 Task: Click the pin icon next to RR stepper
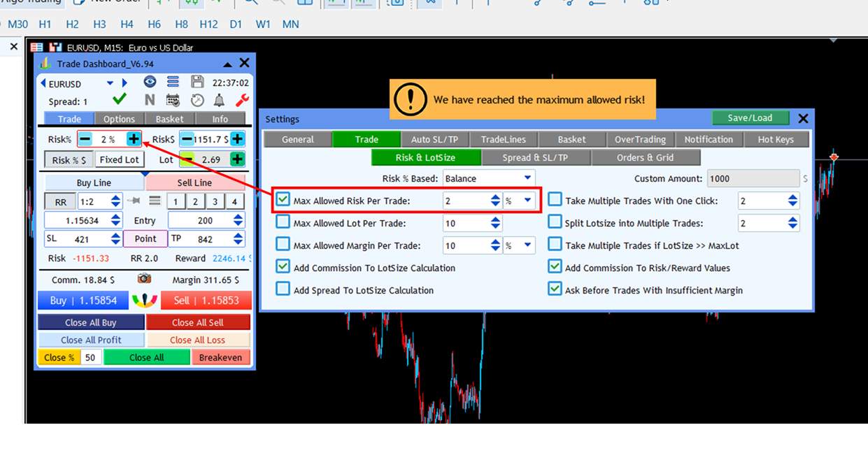pyautogui.click(x=134, y=201)
